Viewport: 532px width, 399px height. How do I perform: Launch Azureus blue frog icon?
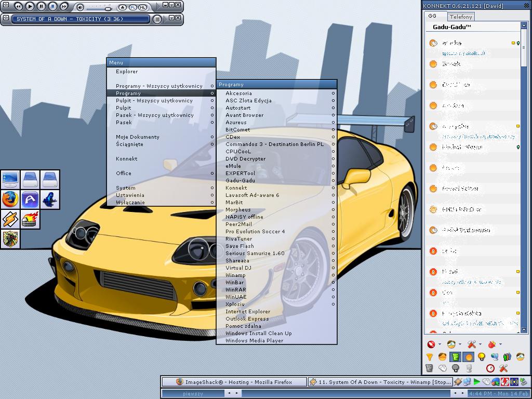[x=50, y=199]
